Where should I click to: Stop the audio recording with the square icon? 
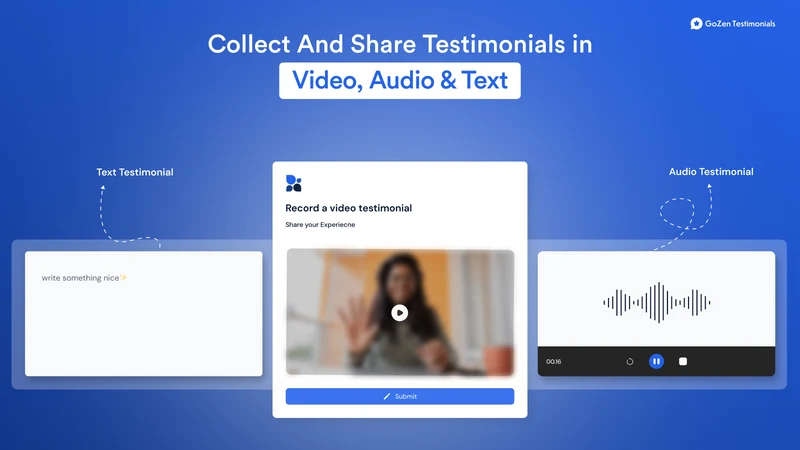tap(683, 361)
